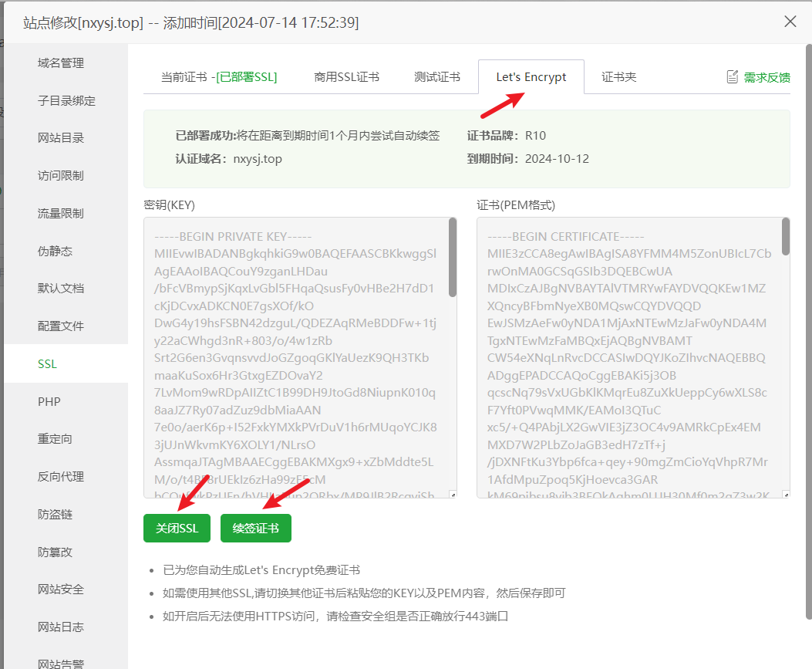Viewport: 812px width, 669px height.
Task: Click the 站点修改[nxysj.top] dialog title
Action: pyautogui.click(x=191, y=23)
